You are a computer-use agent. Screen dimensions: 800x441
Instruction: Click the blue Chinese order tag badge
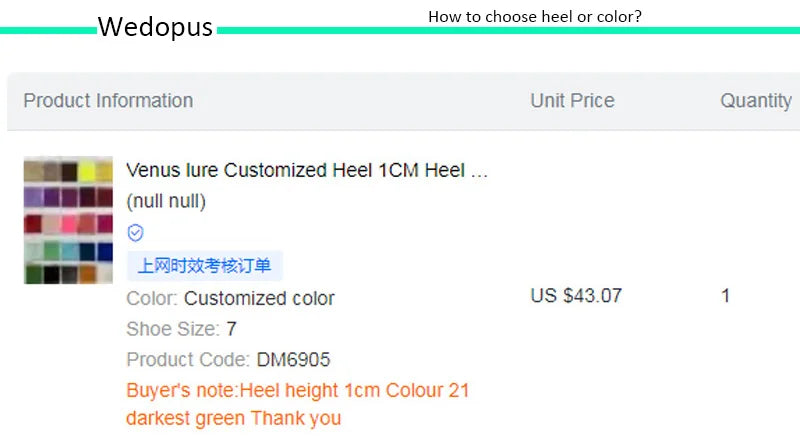pos(205,265)
